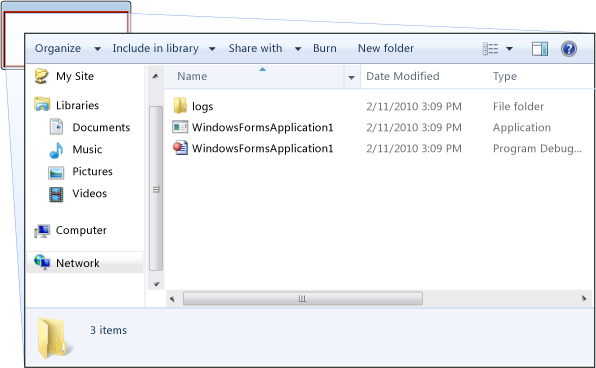Sort by the Type column header
596x368 pixels.
(x=505, y=76)
